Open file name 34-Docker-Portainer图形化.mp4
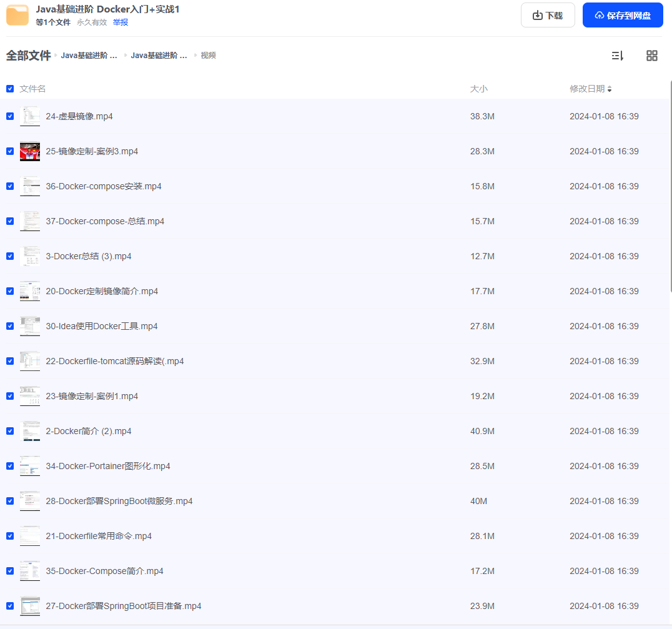This screenshot has width=672, height=629. (108, 466)
